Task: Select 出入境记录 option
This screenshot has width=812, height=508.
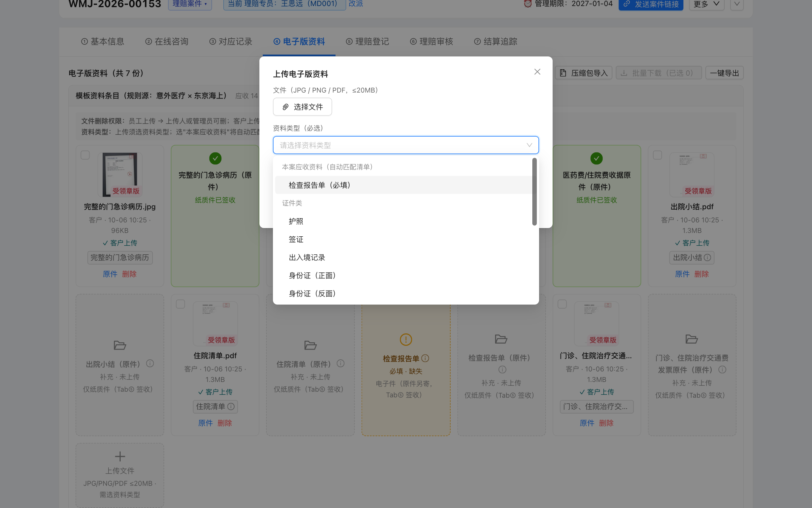Action: click(x=404, y=257)
